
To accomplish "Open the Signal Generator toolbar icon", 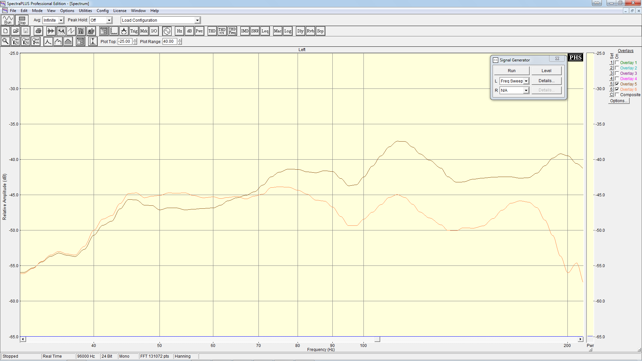I will [167, 31].
